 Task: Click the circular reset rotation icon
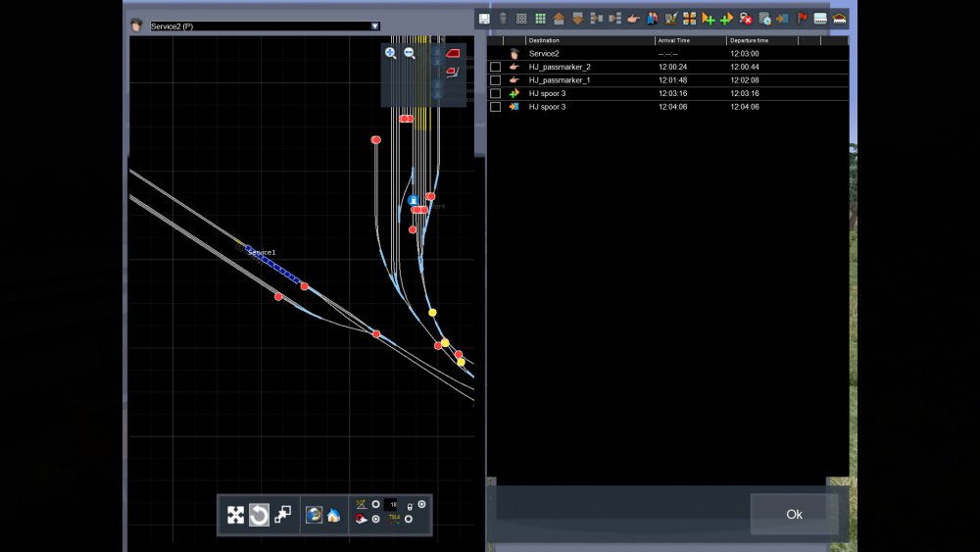pyautogui.click(x=259, y=515)
